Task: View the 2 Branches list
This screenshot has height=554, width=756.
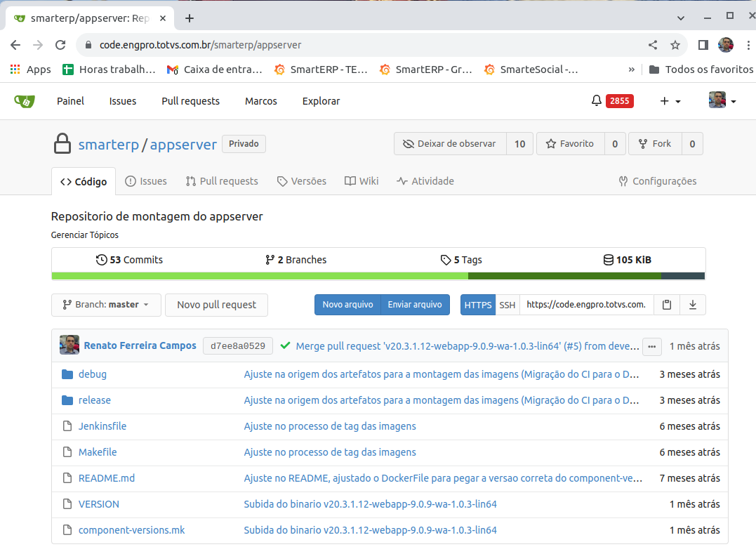Action: pyautogui.click(x=296, y=260)
